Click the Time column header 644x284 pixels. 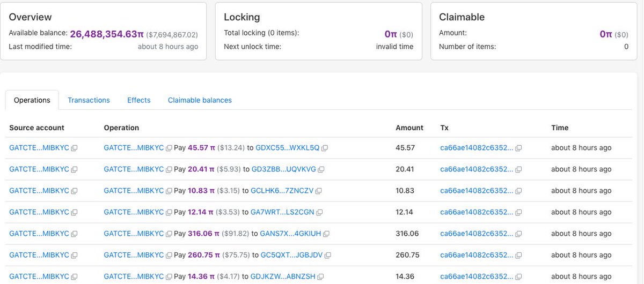pyautogui.click(x=560, y=128)
